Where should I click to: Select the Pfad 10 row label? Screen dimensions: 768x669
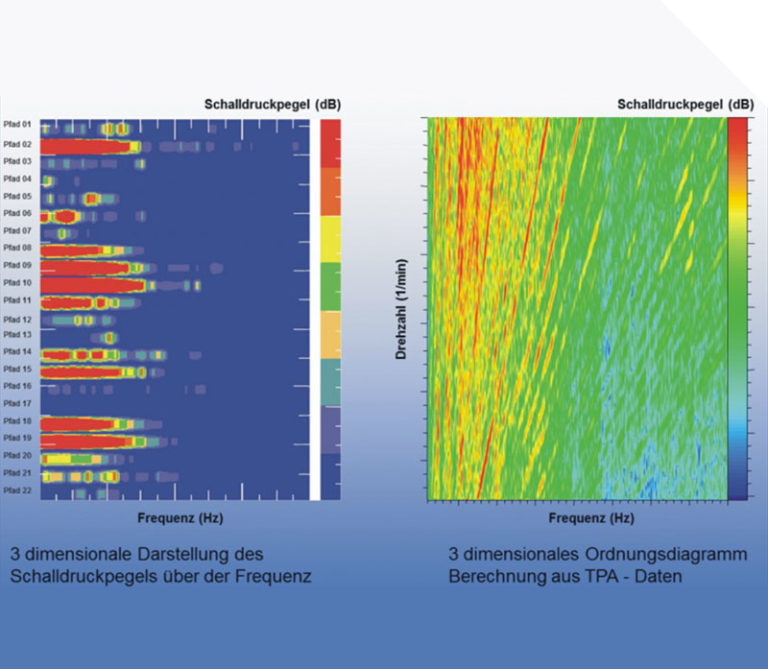click(x=19, y=283)
